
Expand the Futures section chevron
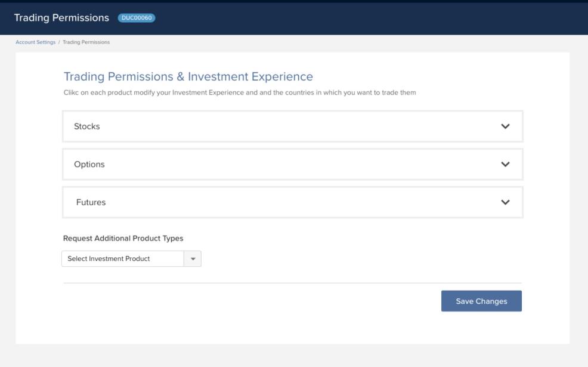click(x=505, y=202)
